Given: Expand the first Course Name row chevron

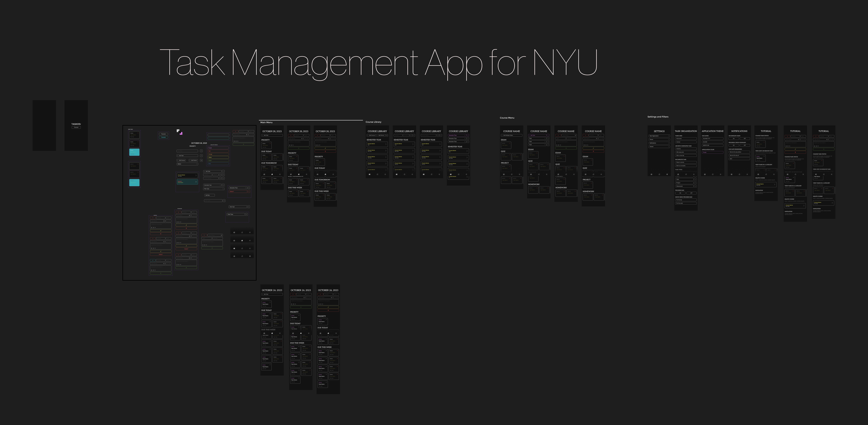Looking at the screenshot, I should click(386, 144).
